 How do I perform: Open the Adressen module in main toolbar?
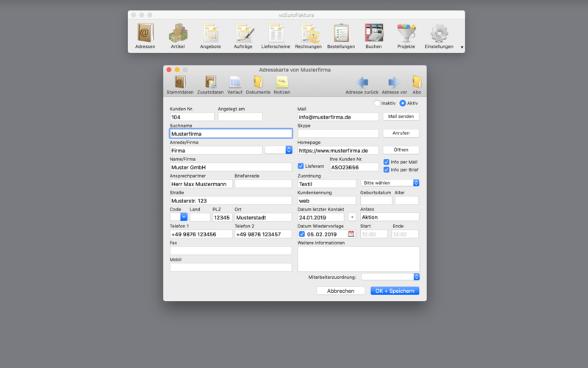click(145, 36)
